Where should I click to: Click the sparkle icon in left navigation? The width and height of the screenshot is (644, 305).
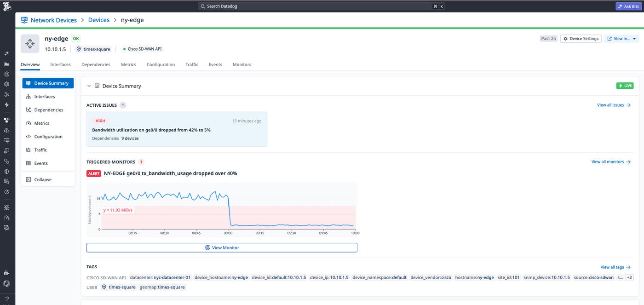pos(6,53)
